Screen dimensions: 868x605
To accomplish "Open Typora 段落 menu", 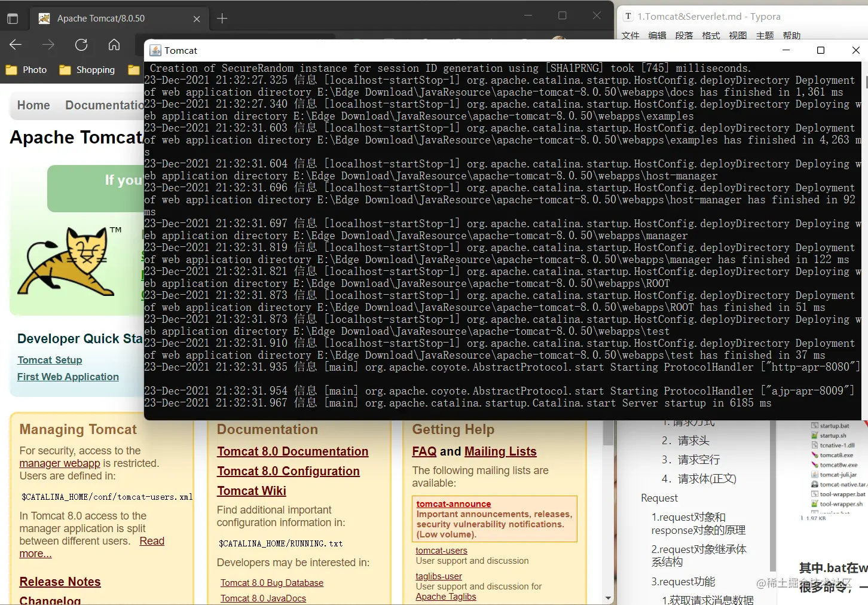I will click(684, 35).
